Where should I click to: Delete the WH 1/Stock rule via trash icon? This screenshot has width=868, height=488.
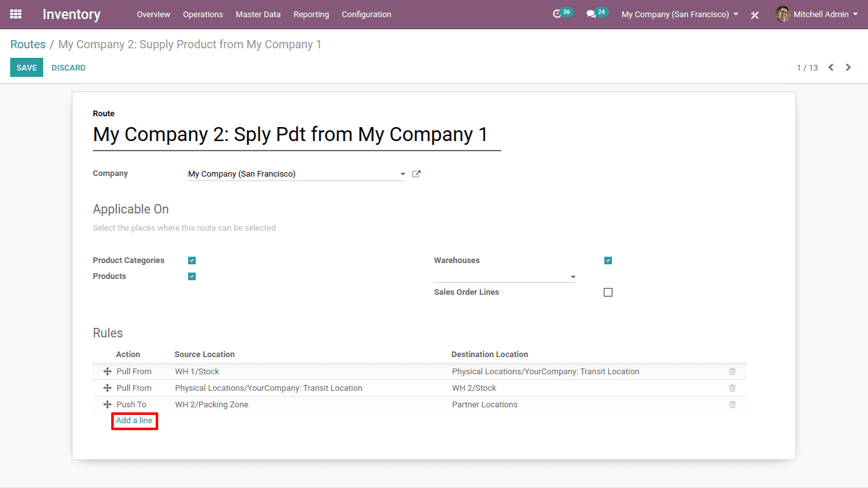click(x=732, y=371)
